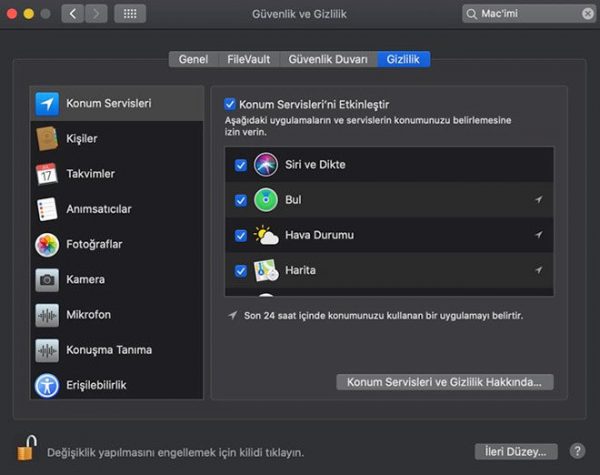Open Konuşma Tanıma waveform icon
Screen dimensions: 600x475
pyautogui.click(x=47, y=350)
